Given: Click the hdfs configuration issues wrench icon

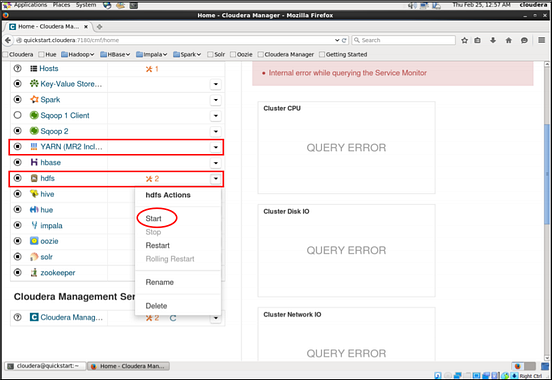Looking at the screenshot, I should pyautogui.click(x=149, y=179).
